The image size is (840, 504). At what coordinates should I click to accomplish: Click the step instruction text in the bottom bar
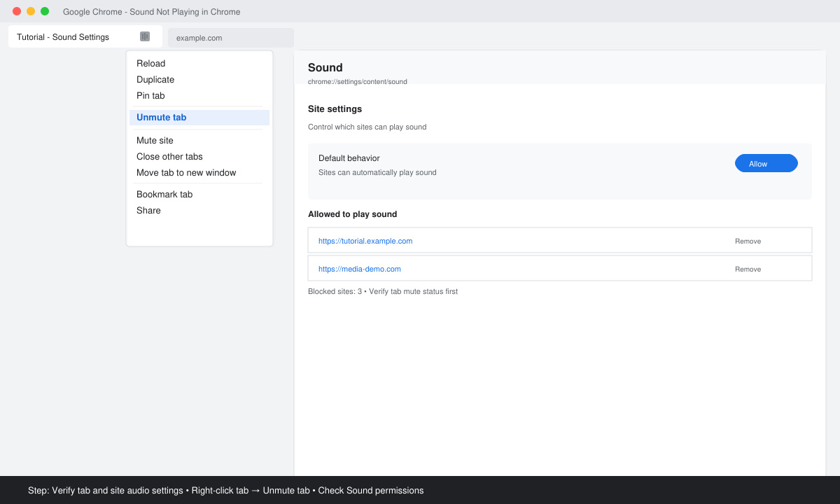point(225,491)
